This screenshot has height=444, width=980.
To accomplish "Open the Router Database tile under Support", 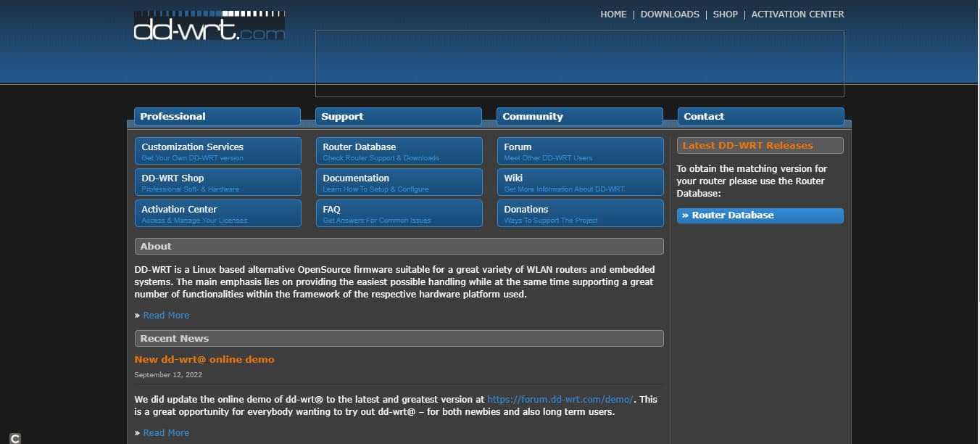I will 399,151.
